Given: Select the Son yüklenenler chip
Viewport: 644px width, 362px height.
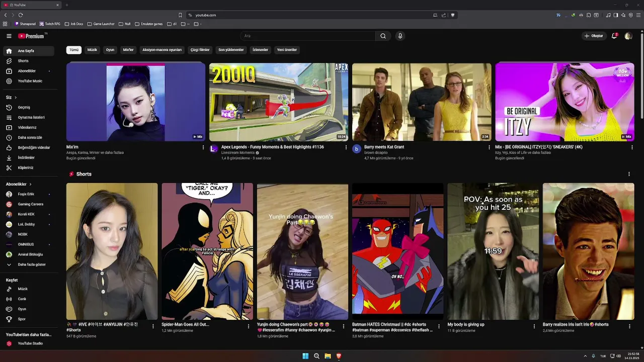Looking at the screenshot, I should (231, 50).
